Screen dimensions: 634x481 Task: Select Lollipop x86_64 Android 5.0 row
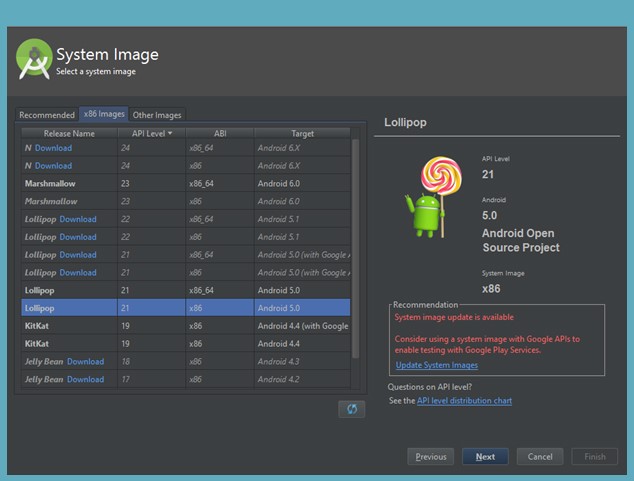tap(186, 290)
